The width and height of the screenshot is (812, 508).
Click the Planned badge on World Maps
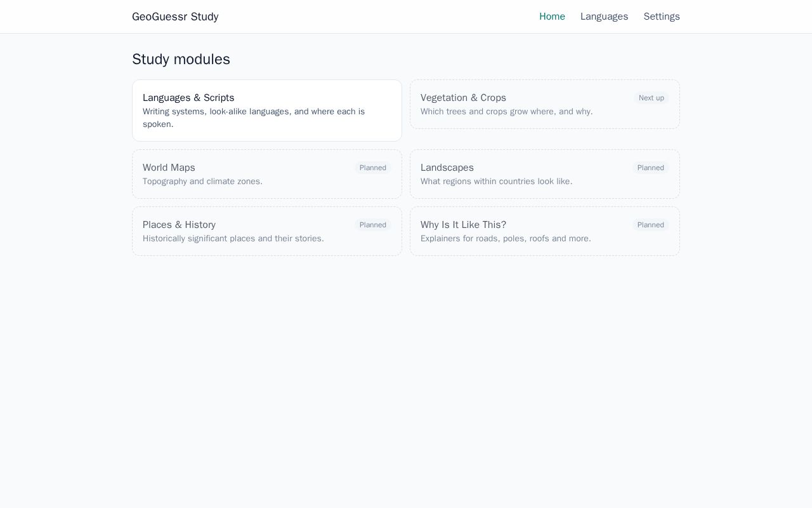[373, 168]
